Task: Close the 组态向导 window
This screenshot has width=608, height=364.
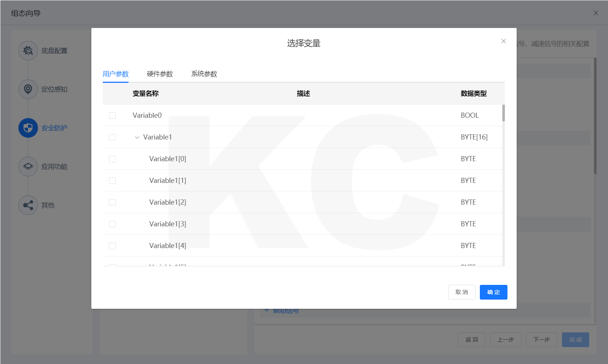Action: pos(595,13)
